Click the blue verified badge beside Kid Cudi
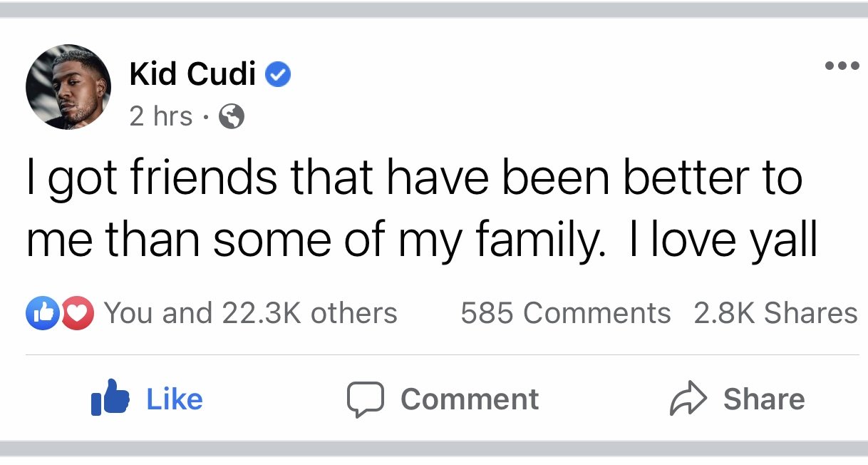Viewport: 868px width, 465px height. point(278,75)
